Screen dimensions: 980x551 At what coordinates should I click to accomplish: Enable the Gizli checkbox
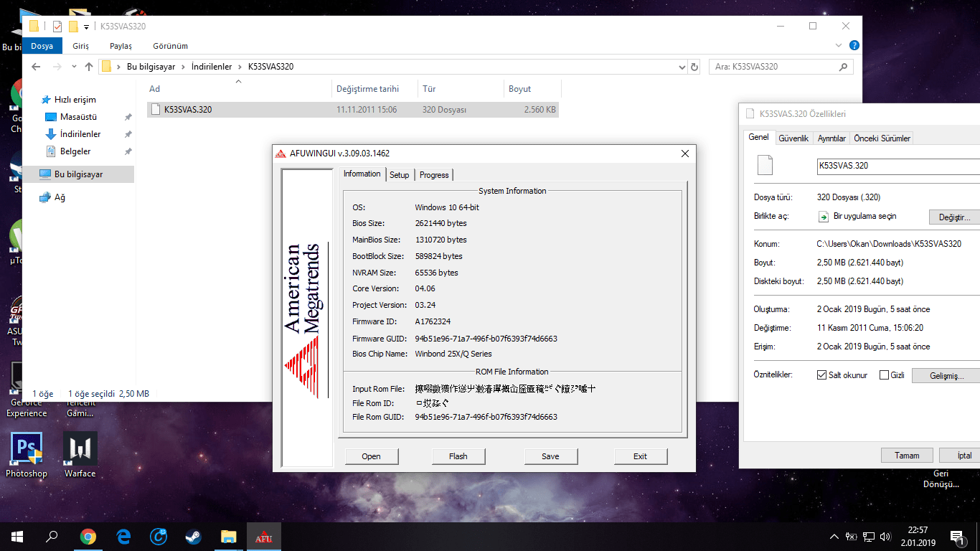[x=884, y=375]
